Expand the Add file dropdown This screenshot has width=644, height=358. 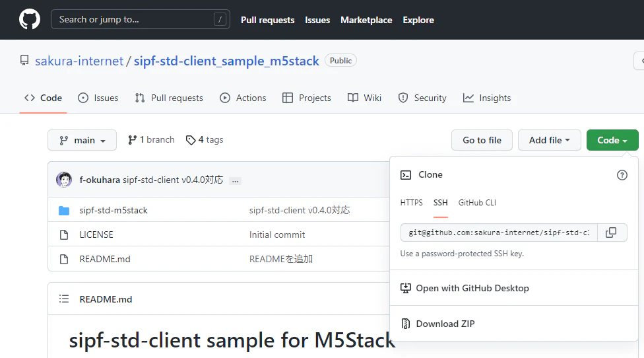pos(549,140)
